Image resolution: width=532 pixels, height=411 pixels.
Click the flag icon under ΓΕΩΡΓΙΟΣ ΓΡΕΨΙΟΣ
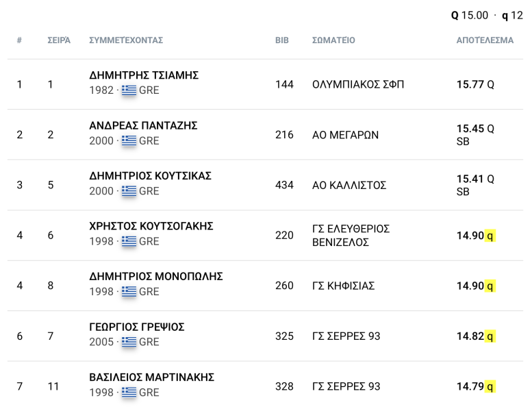(x=129, y=342)
